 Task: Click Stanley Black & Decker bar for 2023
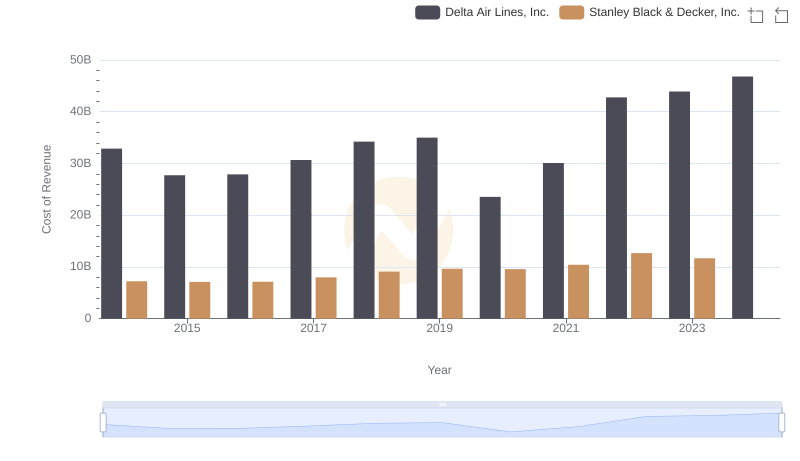(x=705, y=288)
